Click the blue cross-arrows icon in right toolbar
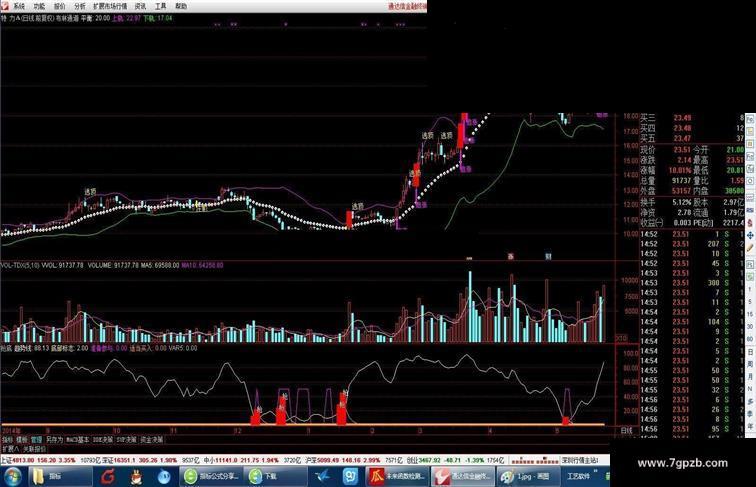The width and height of the screenshot is (756, 487). pos(750,235)
